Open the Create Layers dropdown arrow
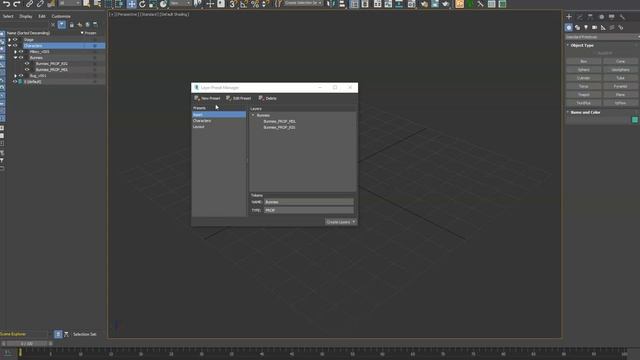 coord(354,222)
